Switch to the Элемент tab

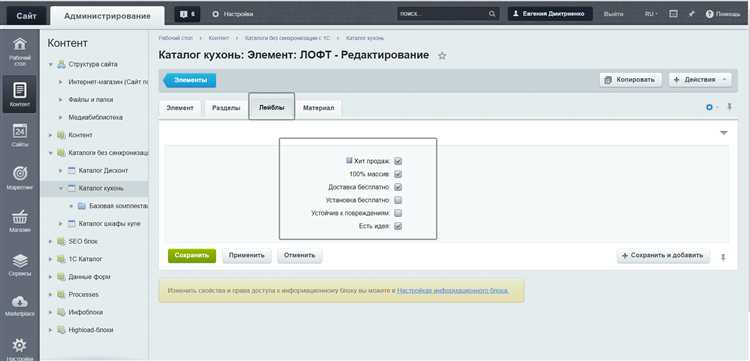(x=180, y=108)
